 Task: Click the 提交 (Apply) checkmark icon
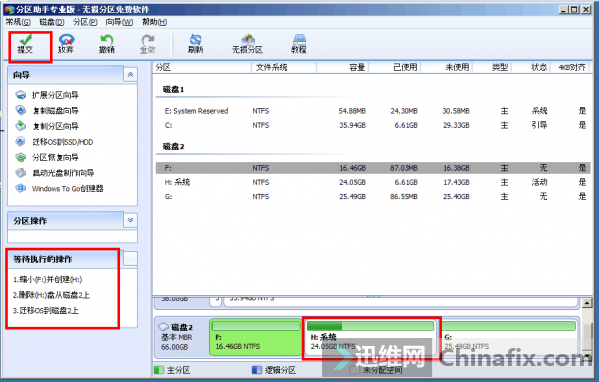[x=25, y=39]
